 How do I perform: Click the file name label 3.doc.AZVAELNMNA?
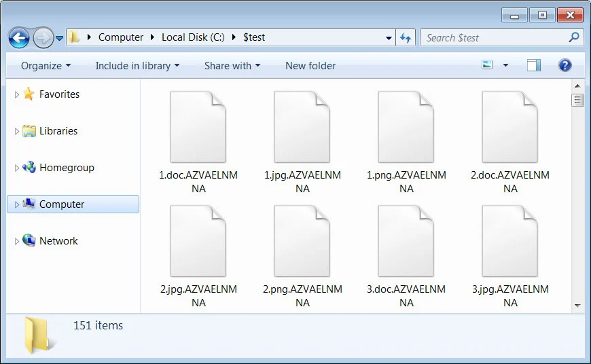406,296
